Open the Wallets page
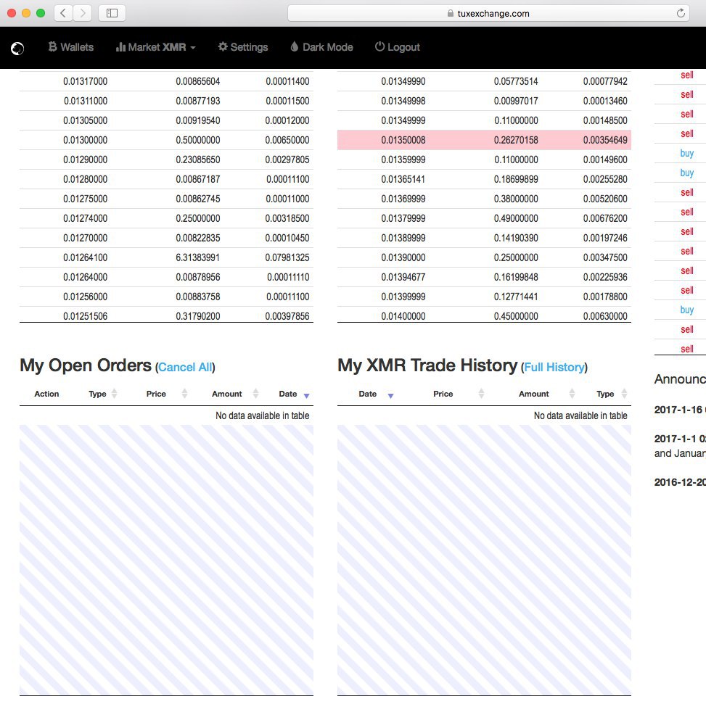This screenshot has height=728, width=706. pos(71,47)
